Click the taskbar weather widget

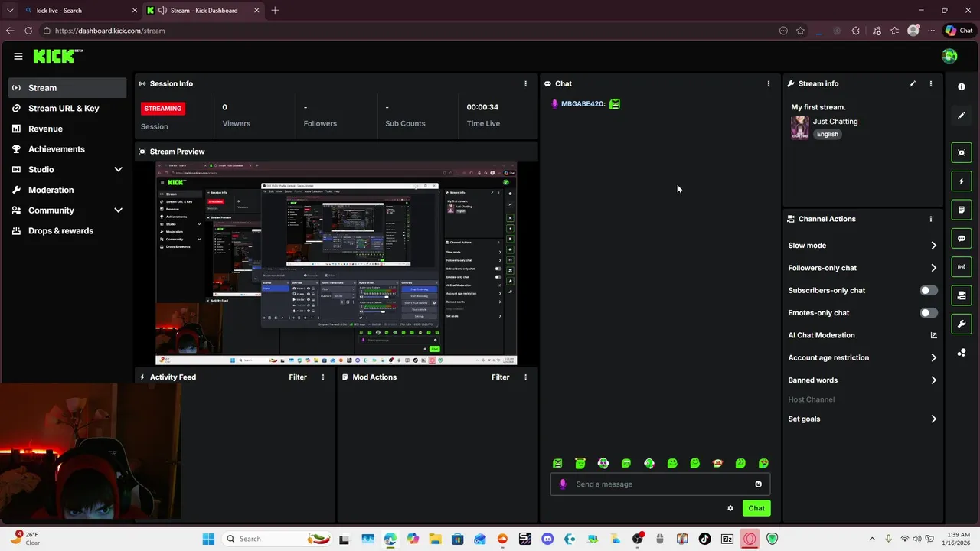point(25,538)
